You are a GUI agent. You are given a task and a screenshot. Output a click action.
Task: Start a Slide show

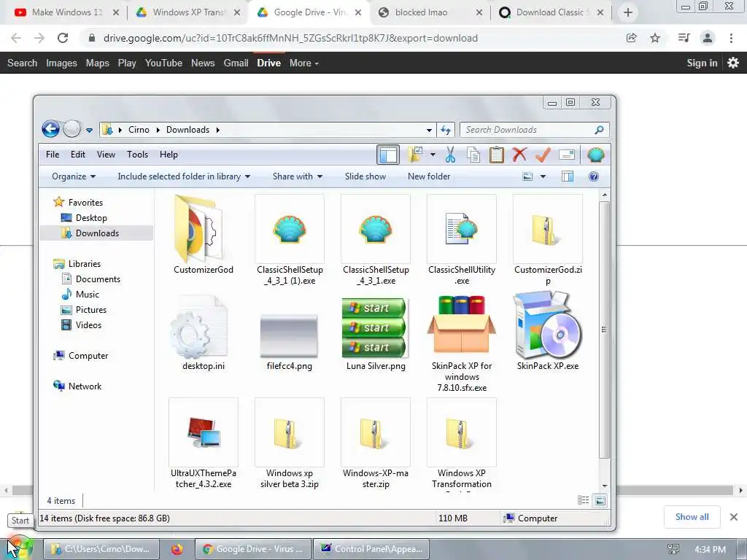pos(365,176)
